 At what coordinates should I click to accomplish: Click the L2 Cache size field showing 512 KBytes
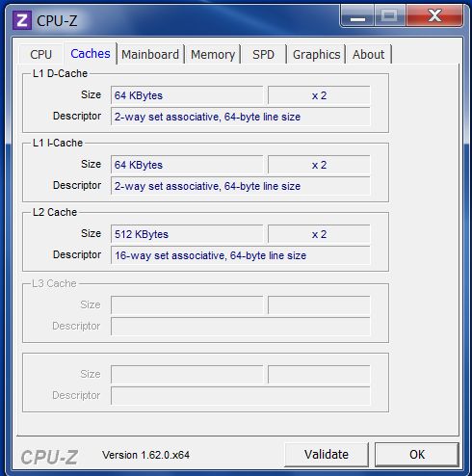[187, 234]
